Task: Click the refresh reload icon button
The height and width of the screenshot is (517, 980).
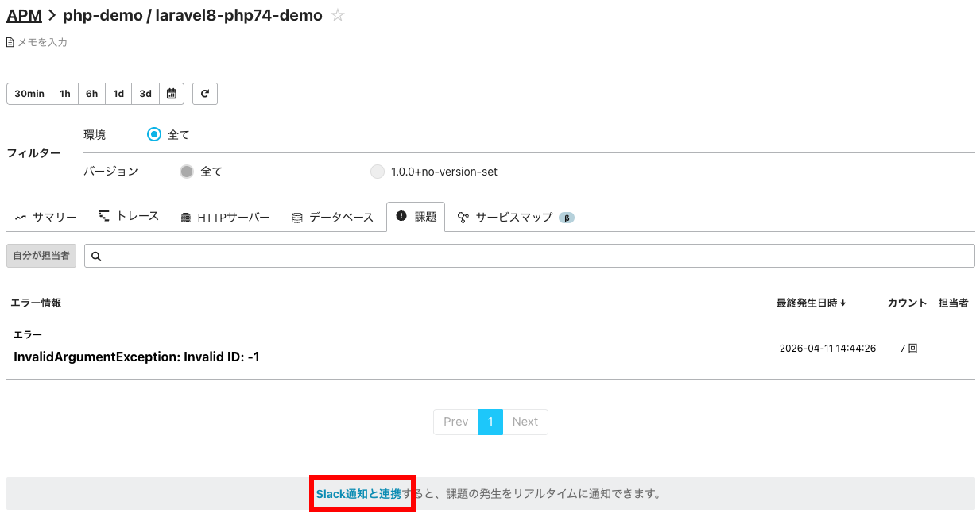Action: click(x=205, y=94)
